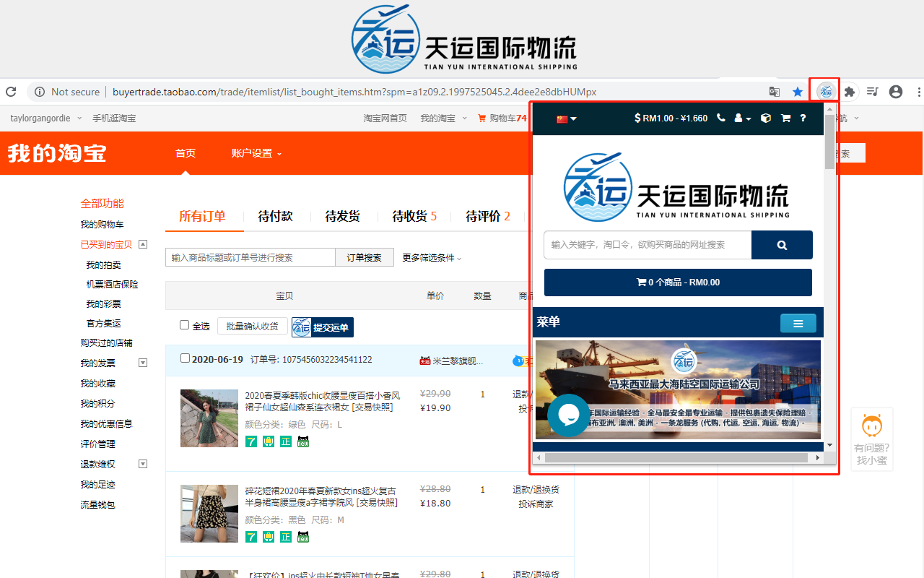The width and height of the screenshot is (924, 578).
Task: Switch to the 待评价 tab
Action: point(488,216)
